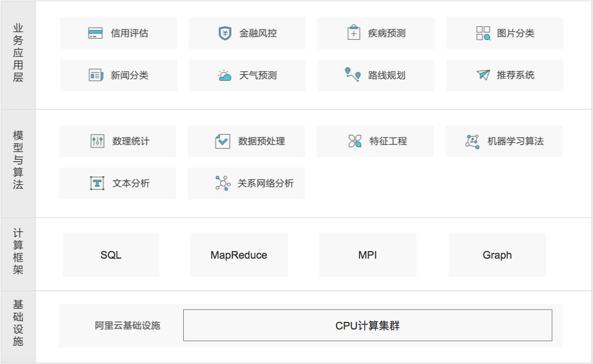This screenshot has height=364, width=593.
Task: Click the shield yen icon for 金融风控
Action: point(225,33)
